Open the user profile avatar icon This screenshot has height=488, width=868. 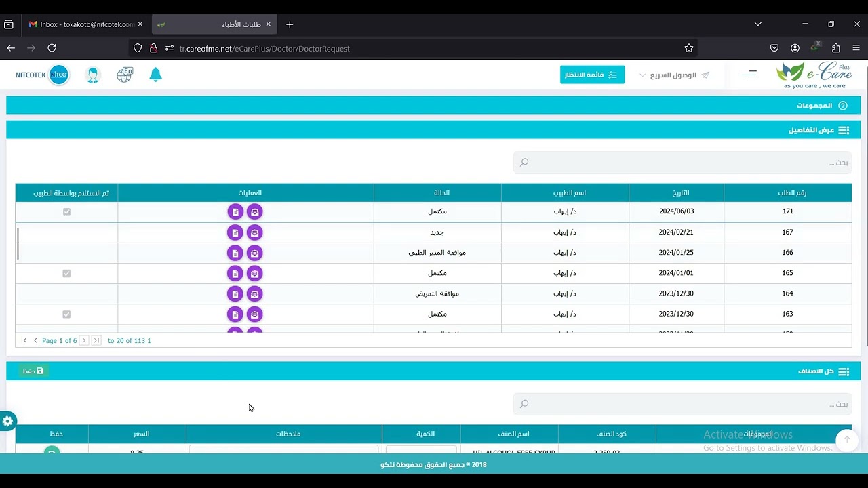tap(93, 75)
